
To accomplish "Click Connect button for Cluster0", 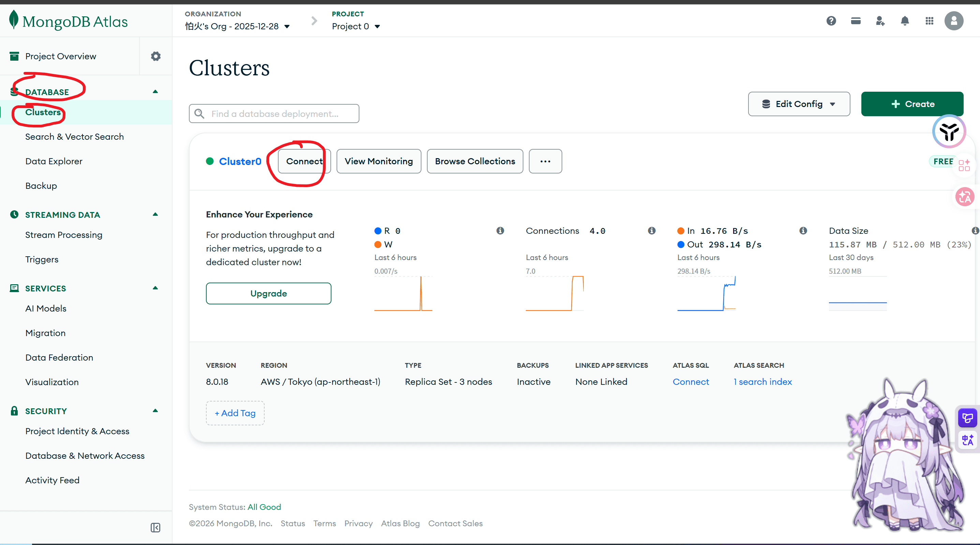I will pos(305,161).
